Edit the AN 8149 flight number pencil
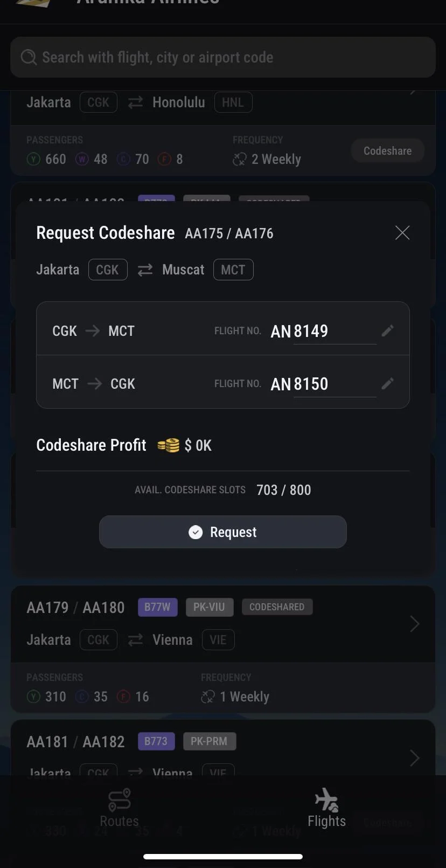446x868 pixels. 387,330
